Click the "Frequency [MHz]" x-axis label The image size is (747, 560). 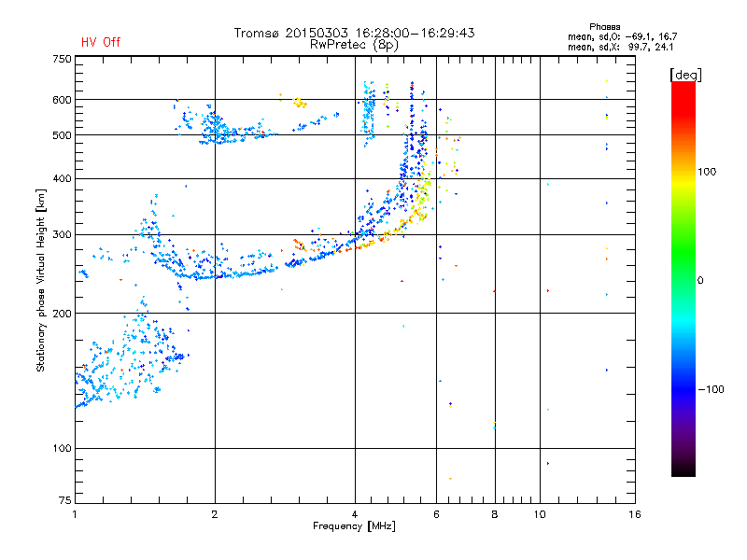(x=354, y=526)
